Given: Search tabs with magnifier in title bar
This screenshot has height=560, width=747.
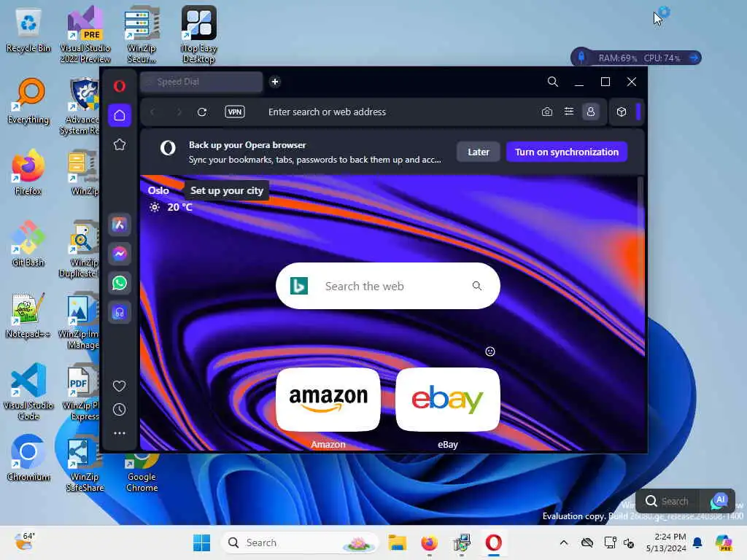Looking at the screenshot, I should pos(553,82).
